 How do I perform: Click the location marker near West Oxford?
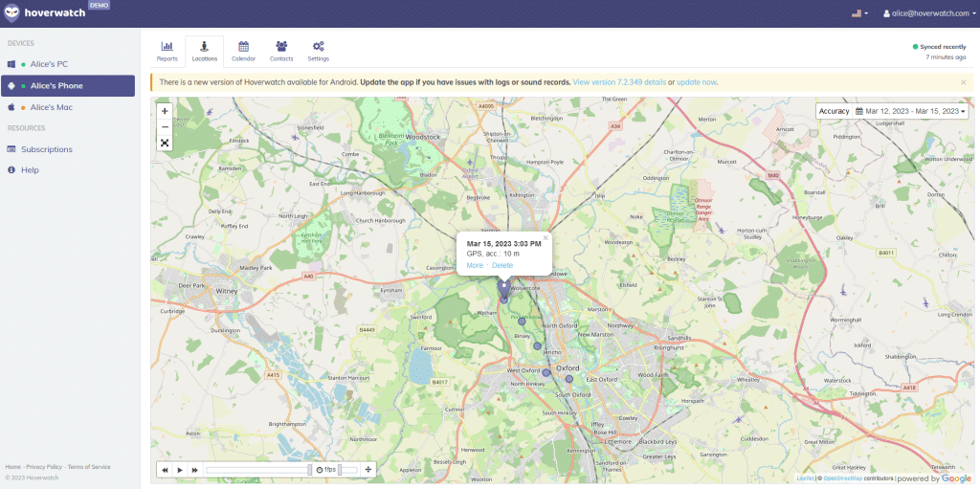point(546,372)
